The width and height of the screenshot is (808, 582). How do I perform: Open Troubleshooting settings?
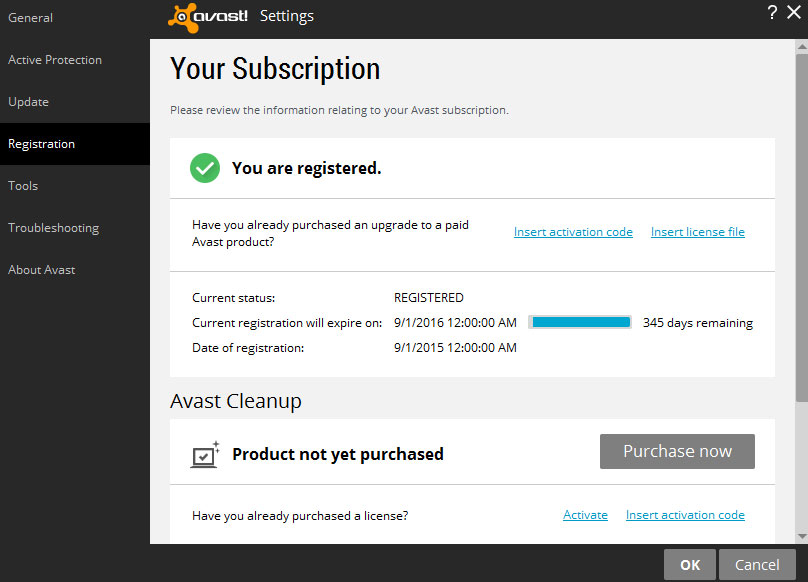[x=75, y=228]
